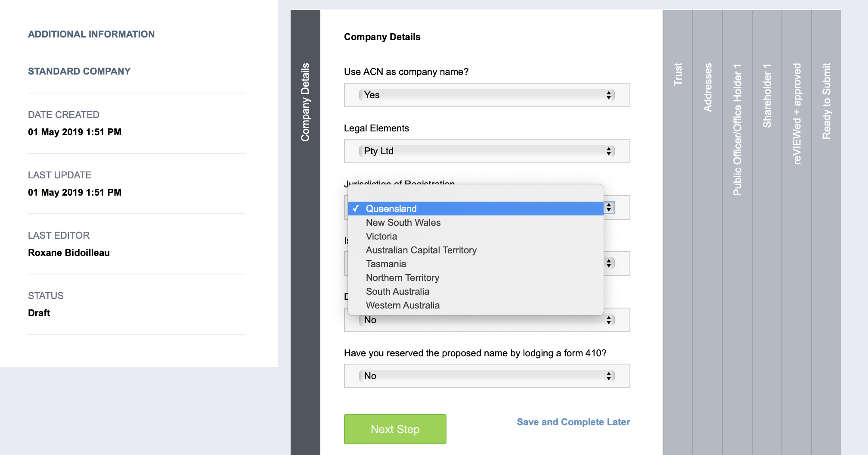
Task: Keep Queensland as the checked jurisdiction
Action: [x=391, y=208]
